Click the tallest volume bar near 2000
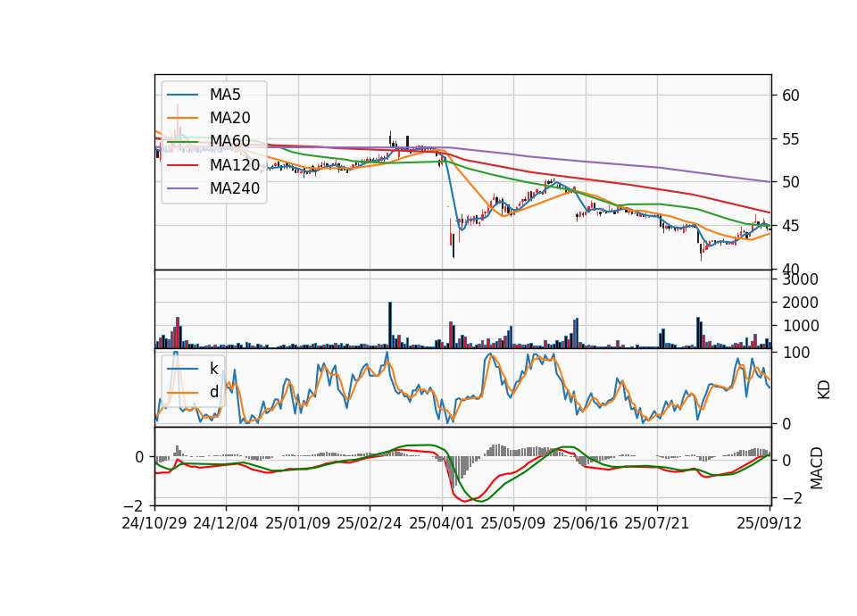Image resolution: width=857 pixels, height=616 pixels. click(390, 325)
